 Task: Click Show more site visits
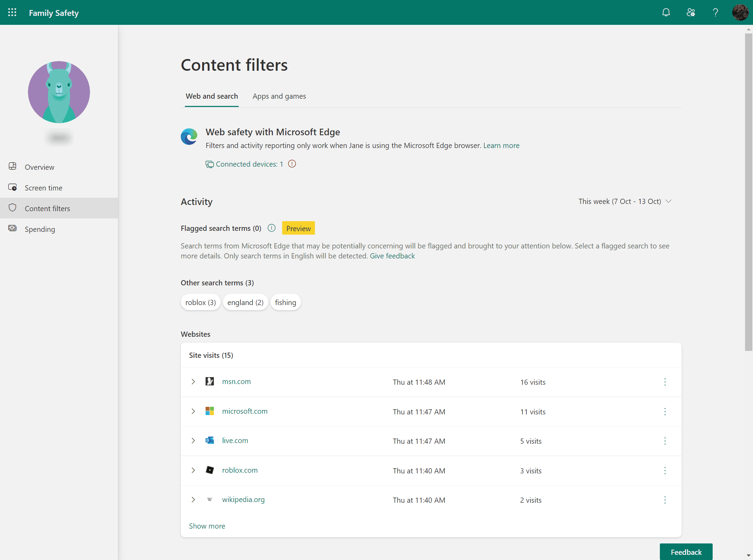pos(207,526)
